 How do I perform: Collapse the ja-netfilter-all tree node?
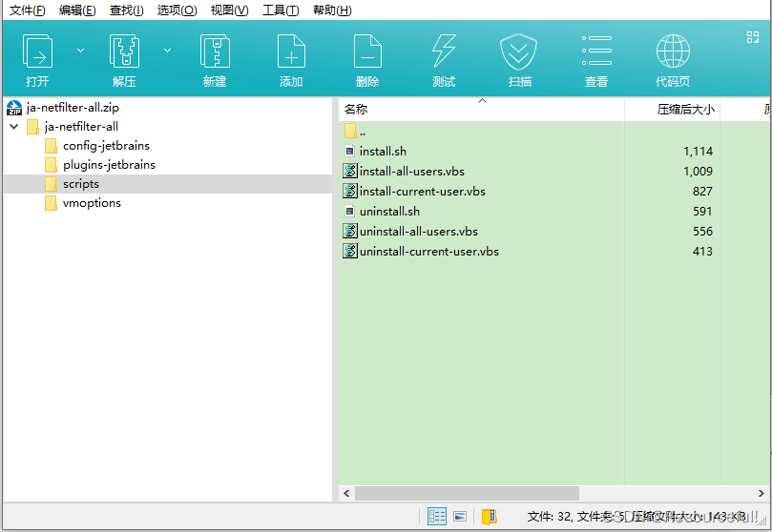coord(14,127)
